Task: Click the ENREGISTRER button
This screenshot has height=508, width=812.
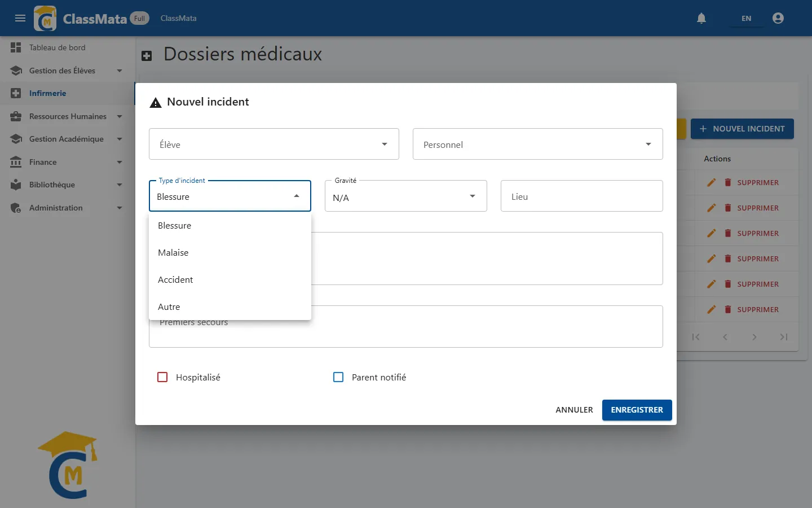Action: [x=637, y=410]
